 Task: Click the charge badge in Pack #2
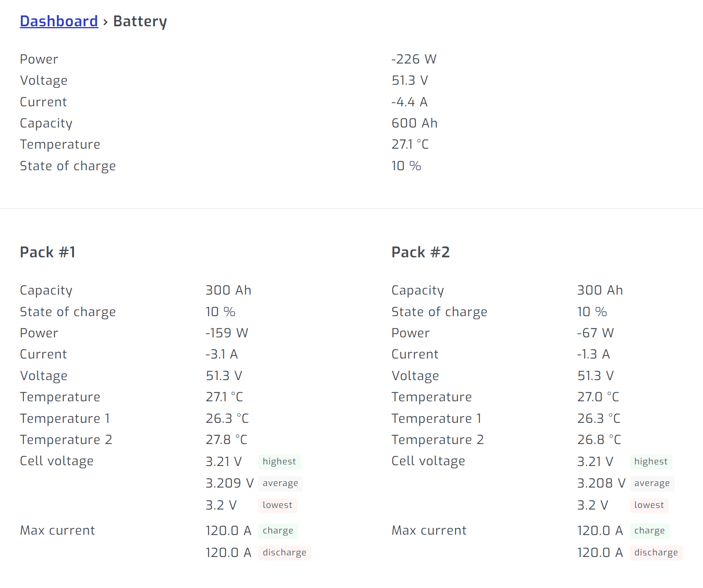point(650,531)
